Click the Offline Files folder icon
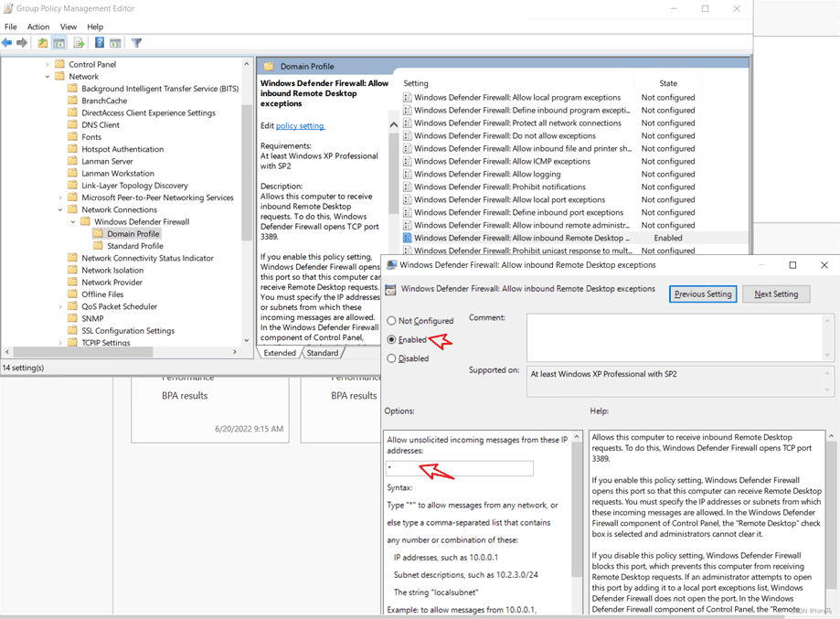 point(73,293)
